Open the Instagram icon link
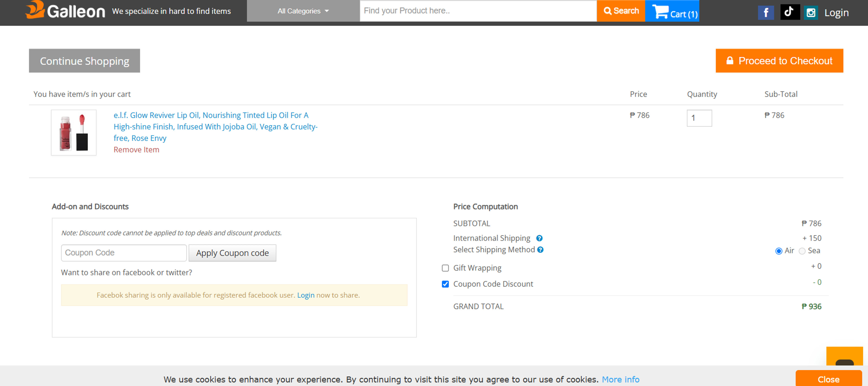The height and width of the screenshot is (386, 868). click(811, 13)
